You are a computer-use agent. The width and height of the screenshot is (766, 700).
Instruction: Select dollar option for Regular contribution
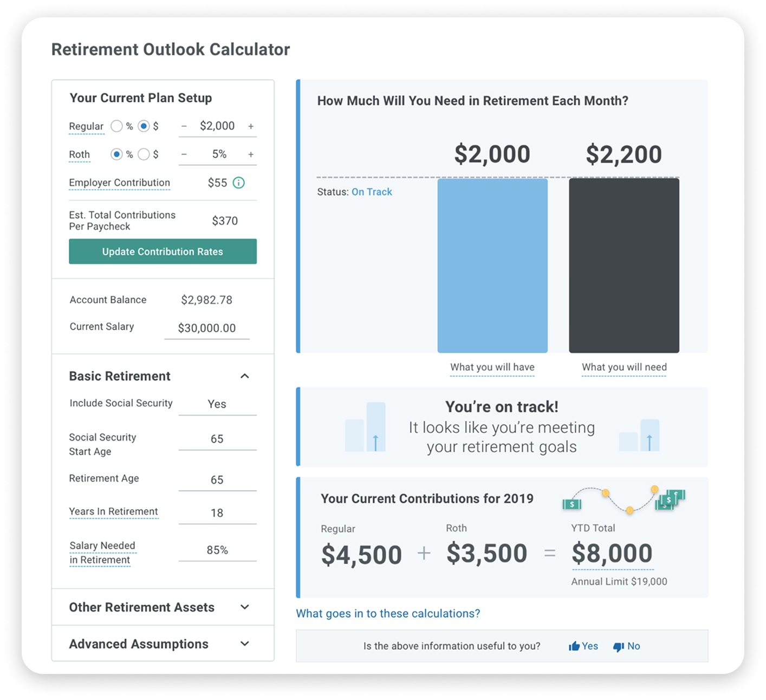pyautogui.click(x=144, y=126)
